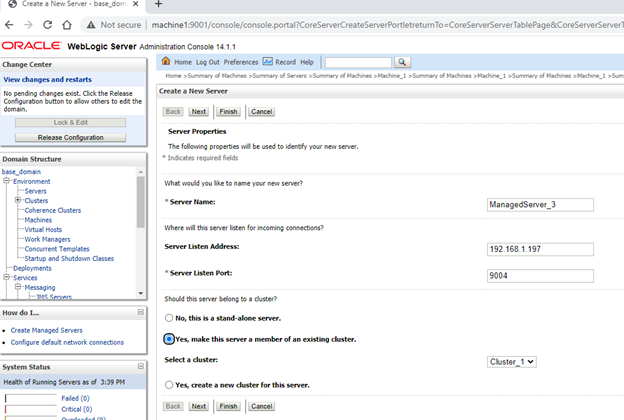Open Help in the toolbar

point(306,62)
